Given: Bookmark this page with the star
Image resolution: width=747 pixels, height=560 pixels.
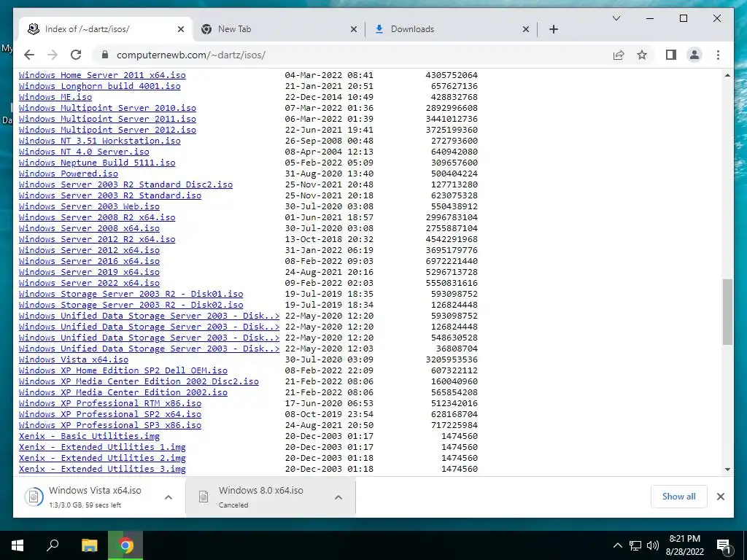Looking at the screenshot, I should click(642, 55).
